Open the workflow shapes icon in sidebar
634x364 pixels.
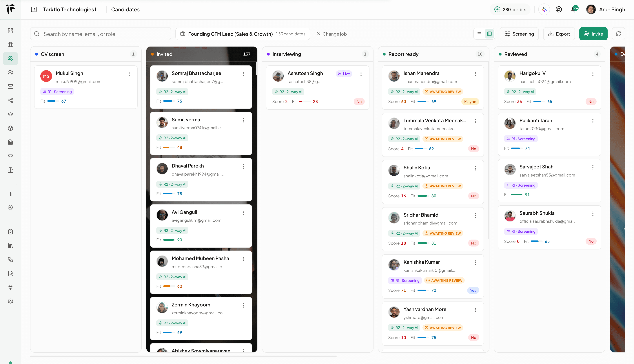(10, 260)
